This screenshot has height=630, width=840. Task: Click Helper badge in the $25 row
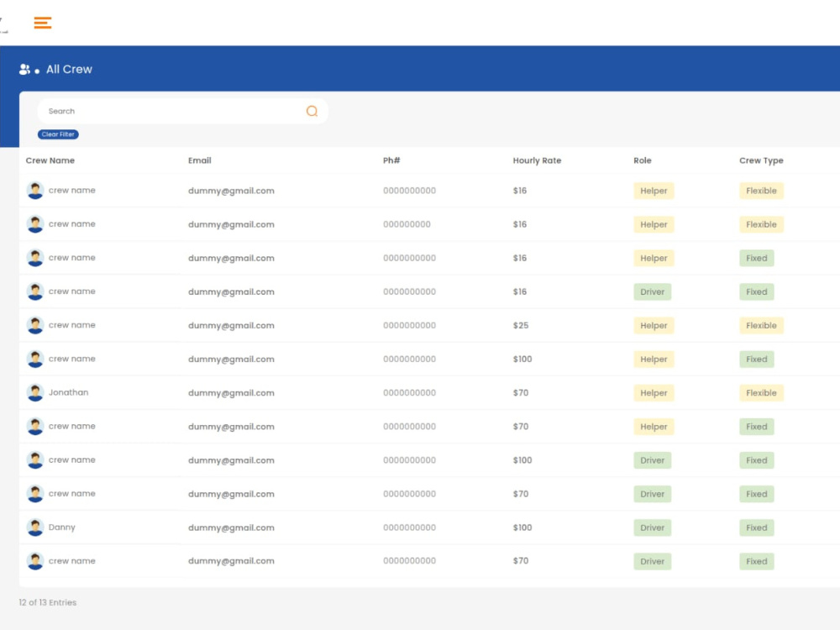(654, 325)
